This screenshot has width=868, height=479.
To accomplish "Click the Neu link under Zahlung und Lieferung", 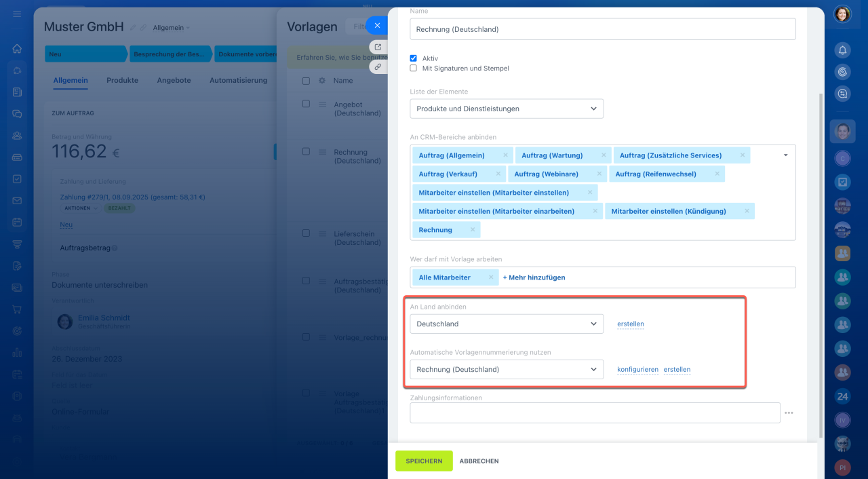I will [x=66, y=225].
